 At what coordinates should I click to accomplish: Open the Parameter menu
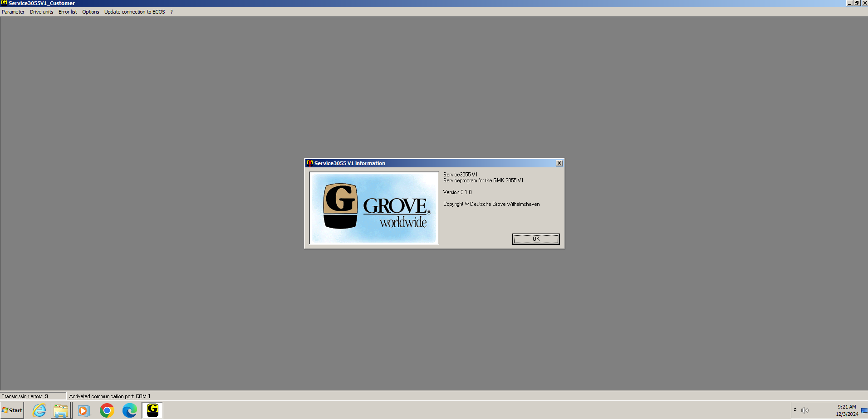pos(13,12)
